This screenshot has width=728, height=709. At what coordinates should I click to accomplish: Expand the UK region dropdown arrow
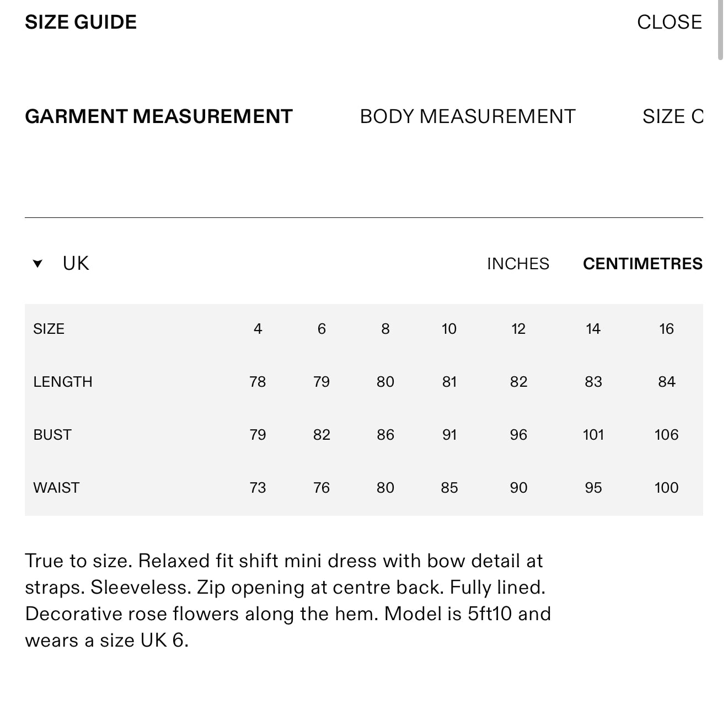(38, 264)
